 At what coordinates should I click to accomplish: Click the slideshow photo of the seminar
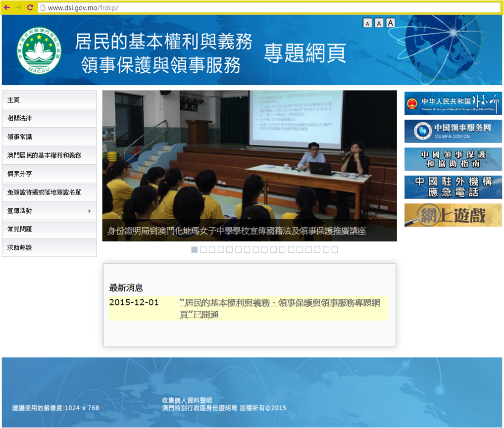[x=250, y=158]
